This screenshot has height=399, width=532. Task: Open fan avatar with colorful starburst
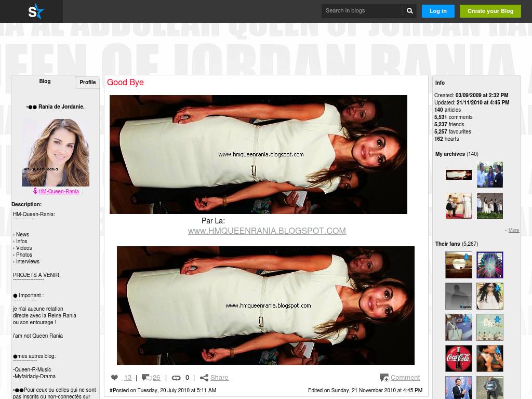[489, 265]
